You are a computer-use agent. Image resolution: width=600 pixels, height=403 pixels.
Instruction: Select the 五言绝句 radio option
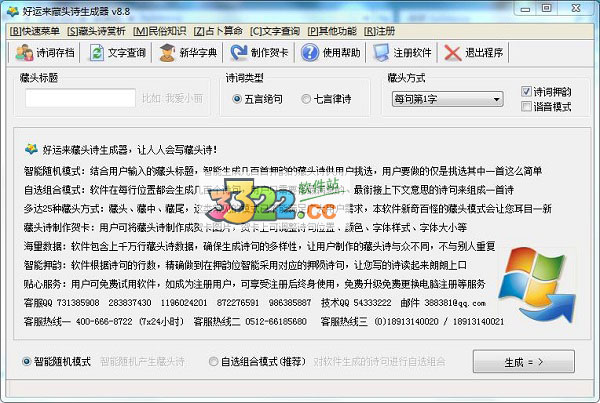point(236,99)
